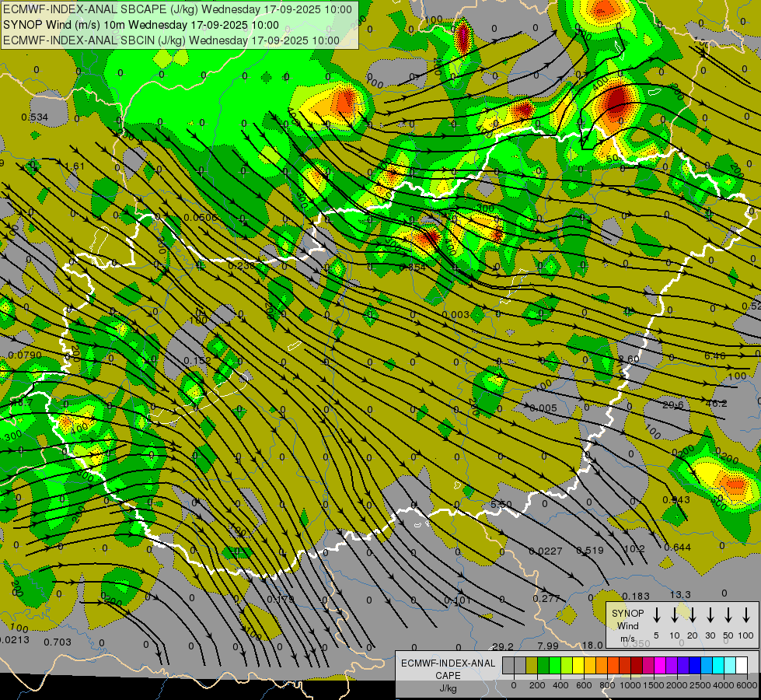Click the 0.534 value on the map
The width and height of the screenshot is (761, 700).
coord(34,117)
